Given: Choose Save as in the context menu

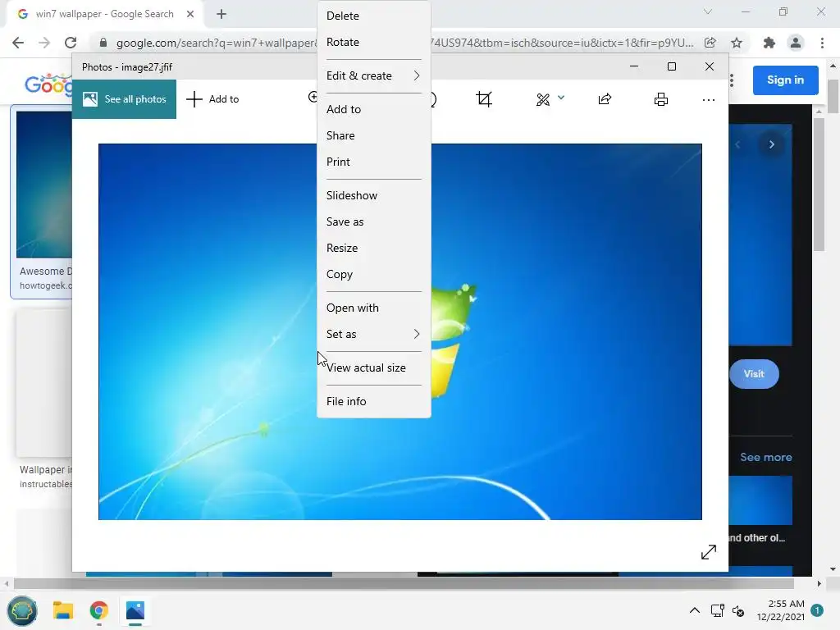Looking at the screenshot, I should coord(374,221).
